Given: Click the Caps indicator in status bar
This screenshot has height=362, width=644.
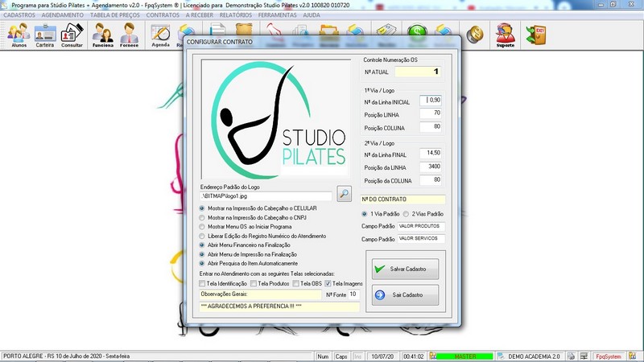Looking at the screenshot, I should click(341, 356).
